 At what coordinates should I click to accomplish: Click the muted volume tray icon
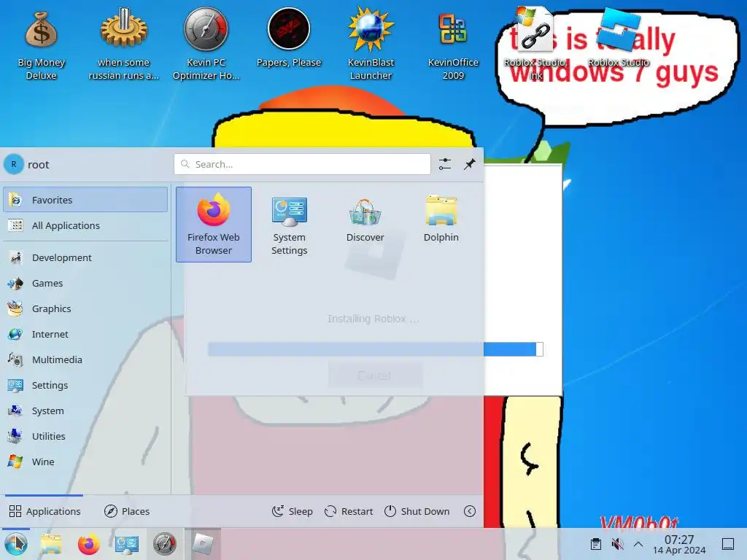click(x=617, y=544)
